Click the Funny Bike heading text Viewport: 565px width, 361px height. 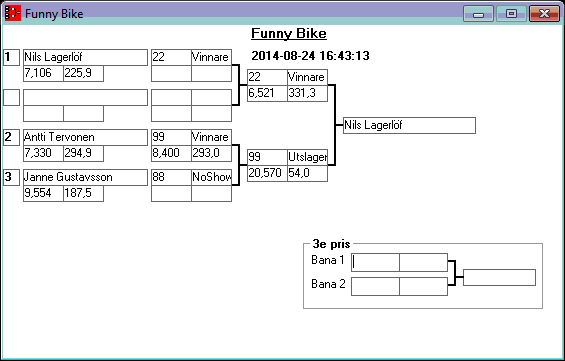click(x=289, y=34)
